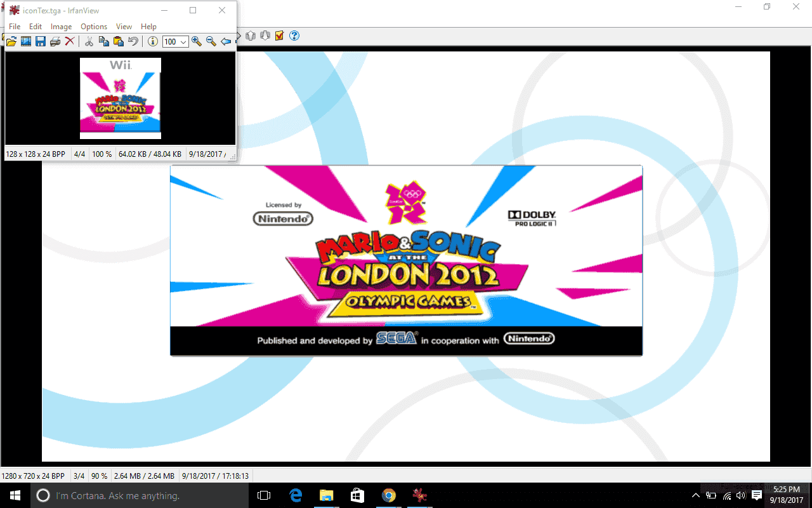
Task: Open Google Chrome from the taskbar
Action: click(388, 495)
